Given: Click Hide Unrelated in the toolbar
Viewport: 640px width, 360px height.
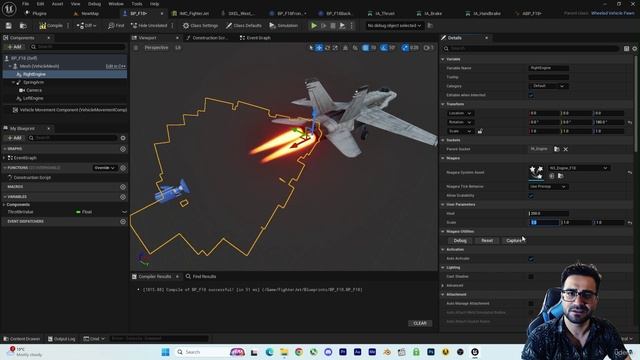Looking at the screenshot, I should pos(149,25).
